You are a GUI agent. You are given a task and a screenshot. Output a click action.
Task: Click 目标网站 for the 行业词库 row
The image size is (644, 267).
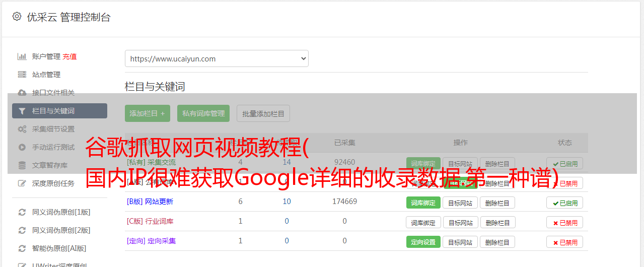[460, 222]
